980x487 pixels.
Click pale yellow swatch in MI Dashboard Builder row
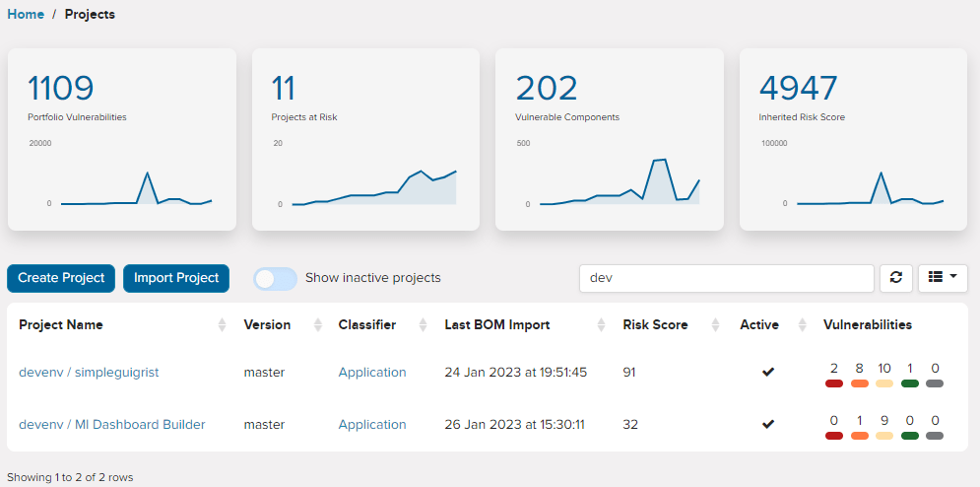[x=884, y=435]
